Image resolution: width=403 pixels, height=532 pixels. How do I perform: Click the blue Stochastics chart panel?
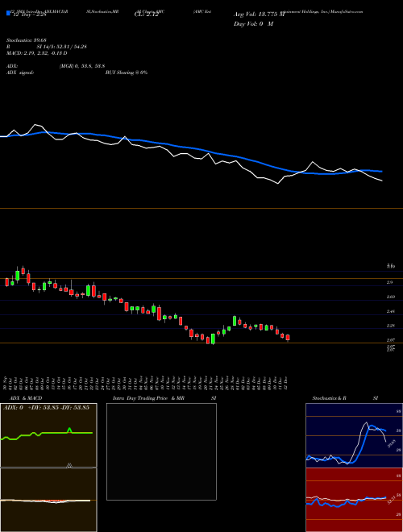pyautogui.click(x=354, y=435)
